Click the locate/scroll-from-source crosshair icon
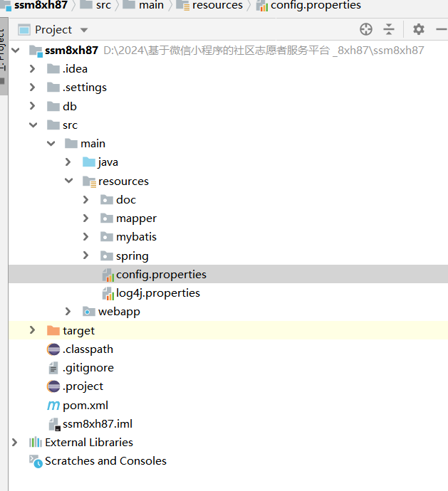The height and width of the screenshot is (491, 448). point(366,29)
